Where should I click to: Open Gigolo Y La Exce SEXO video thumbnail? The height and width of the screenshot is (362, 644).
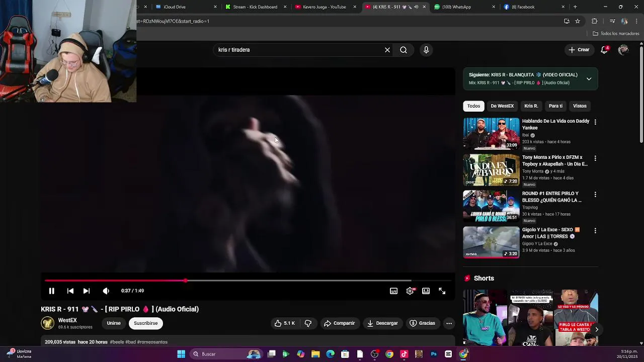click(491, 242)
